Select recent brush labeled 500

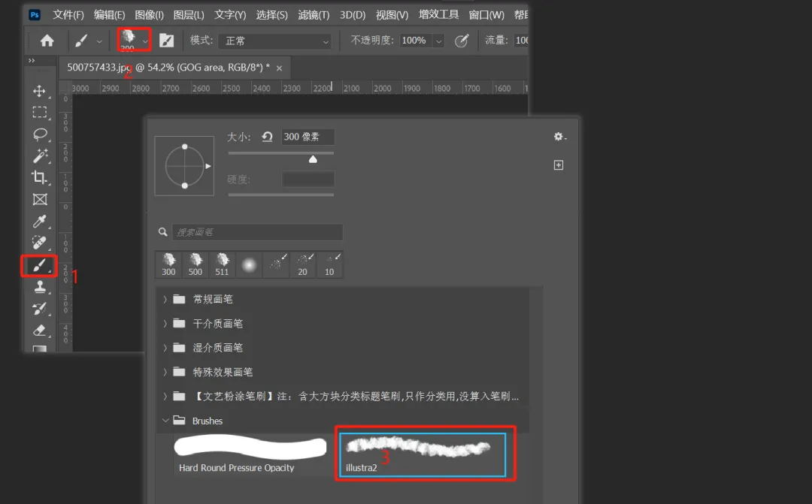coord(195,264)
